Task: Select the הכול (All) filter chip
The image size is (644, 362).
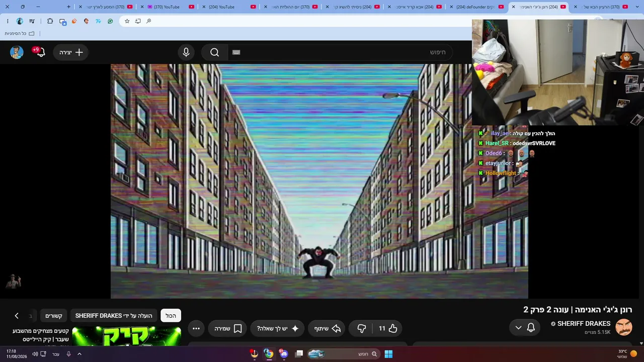Action: [171, 316]
